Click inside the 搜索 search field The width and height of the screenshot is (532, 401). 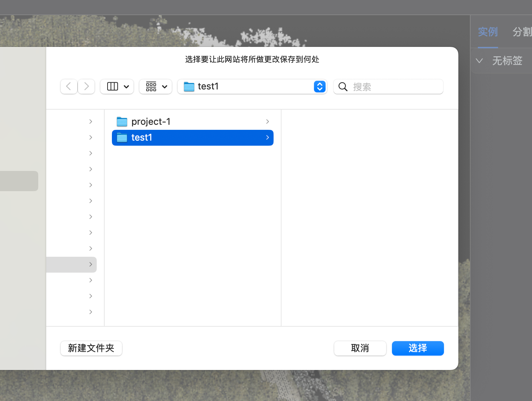[x=383, y=87]
